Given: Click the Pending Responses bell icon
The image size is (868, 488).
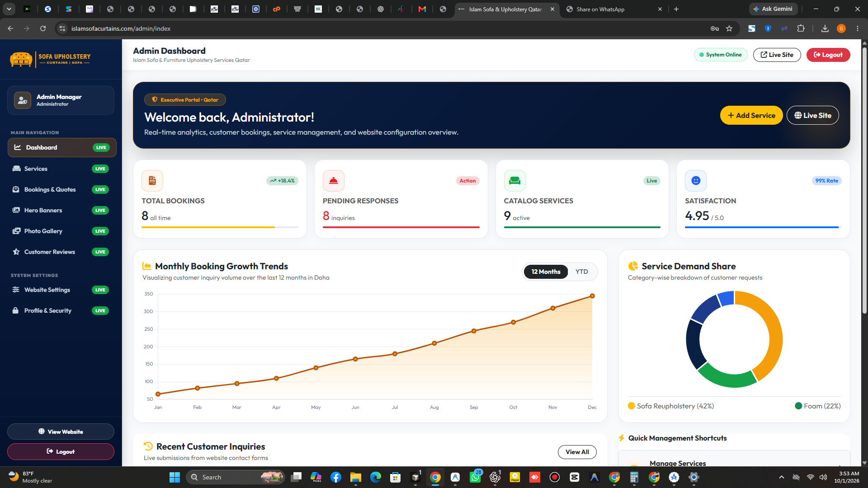Looking at the screenshot, I should pos(334,181).
